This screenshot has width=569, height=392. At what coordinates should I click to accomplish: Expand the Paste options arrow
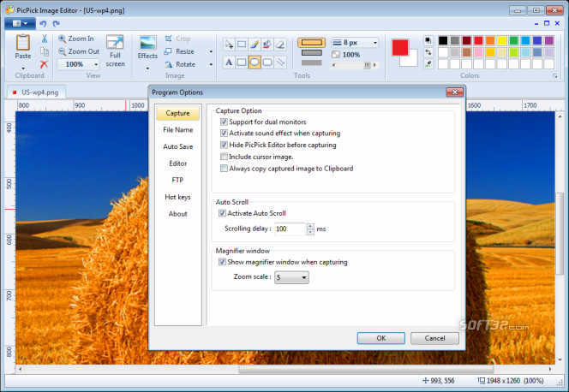[23, 68]
